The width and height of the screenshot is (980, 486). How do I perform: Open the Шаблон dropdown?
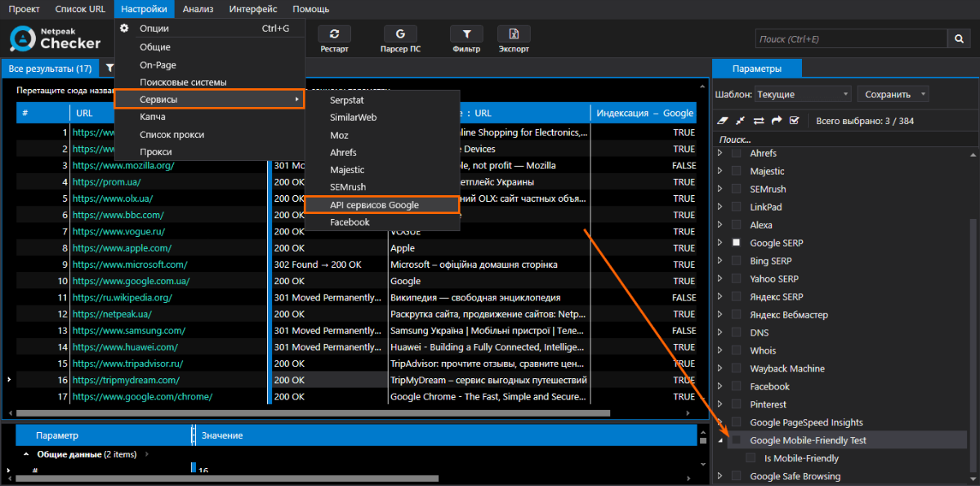803,94
